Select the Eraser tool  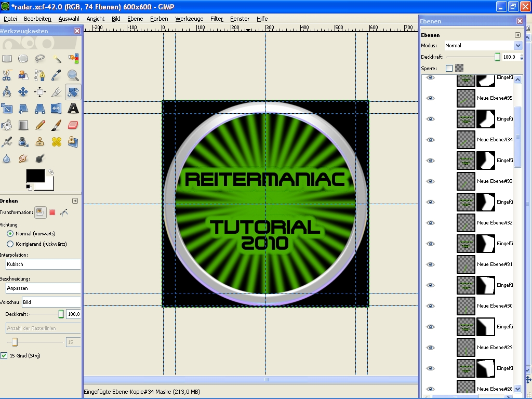[x=73, y=125]
